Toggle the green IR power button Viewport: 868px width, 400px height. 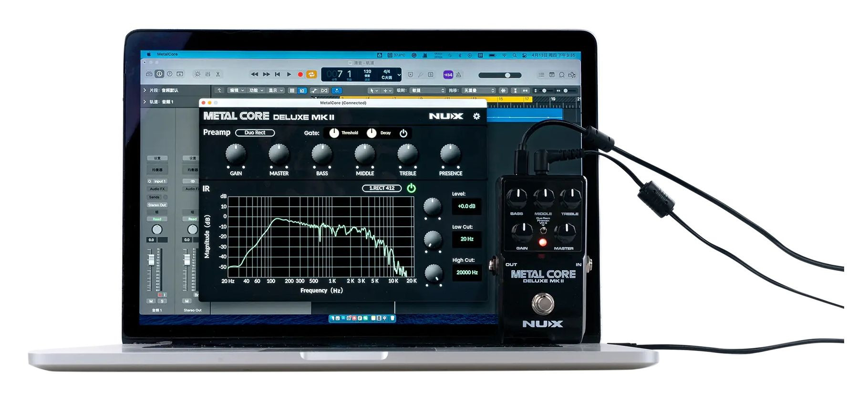411,188
